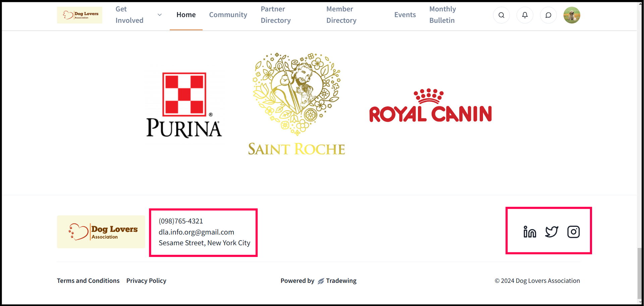
Task: Open the user profile avatar
Action: [x=572, y=15]
